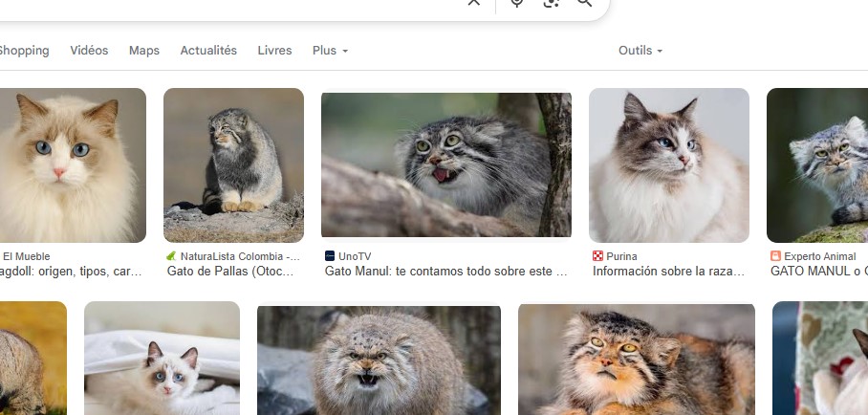Click the NaturaLista Colombia green favicon
This screenshot has height=415, width=868.
click(x=172, y=256)
